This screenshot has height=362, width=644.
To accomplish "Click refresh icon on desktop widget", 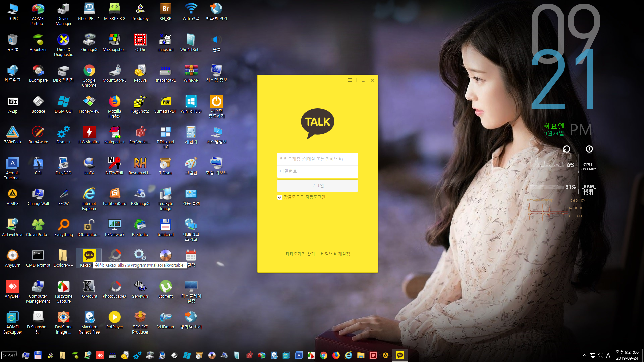I will [567, 149].
